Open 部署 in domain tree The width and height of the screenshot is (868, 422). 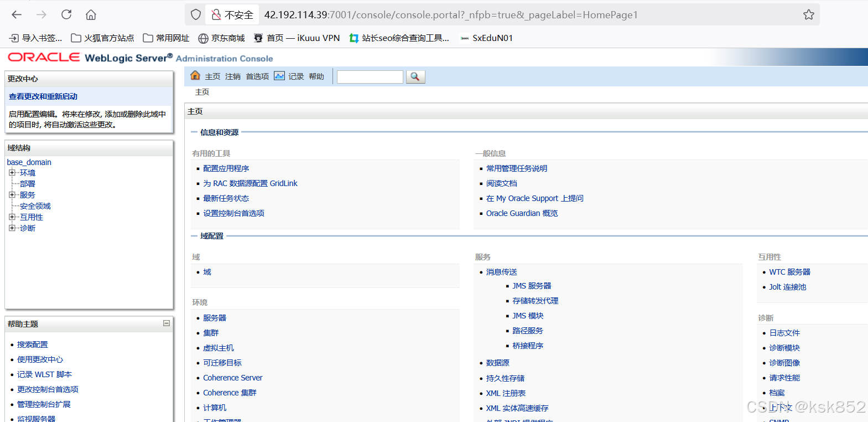click(28, 184)
